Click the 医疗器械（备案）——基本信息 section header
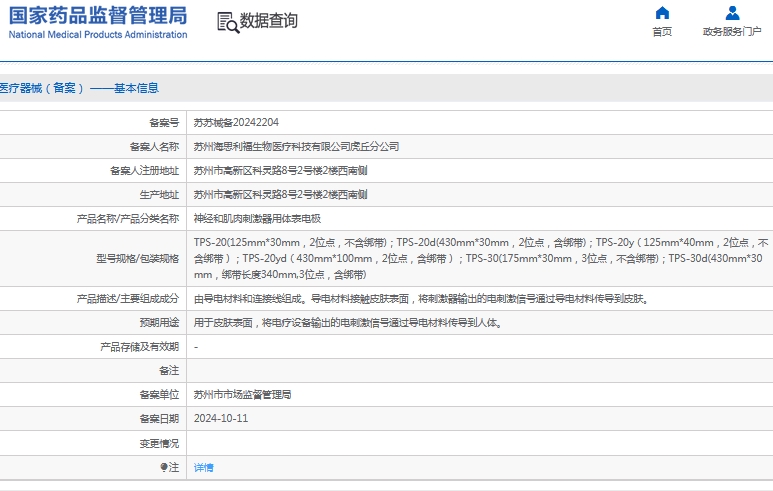This screenshot has height=491, width=773. (79, 88)
